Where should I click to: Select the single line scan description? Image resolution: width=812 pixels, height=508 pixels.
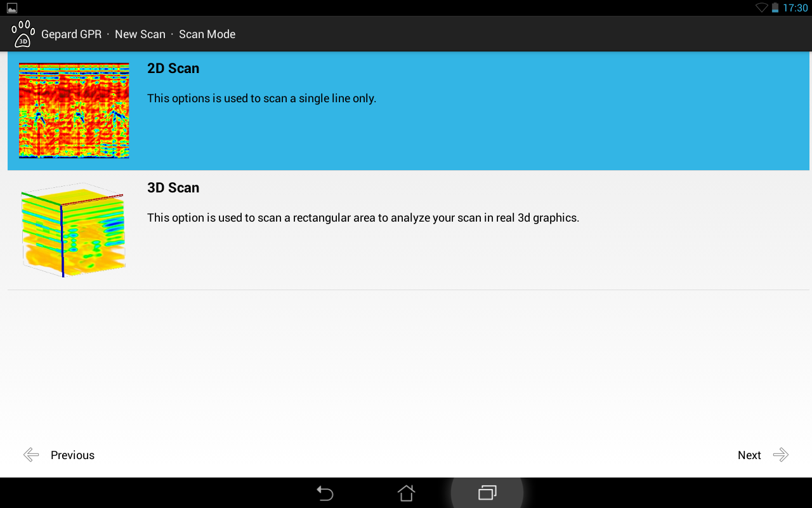(262, 98)
